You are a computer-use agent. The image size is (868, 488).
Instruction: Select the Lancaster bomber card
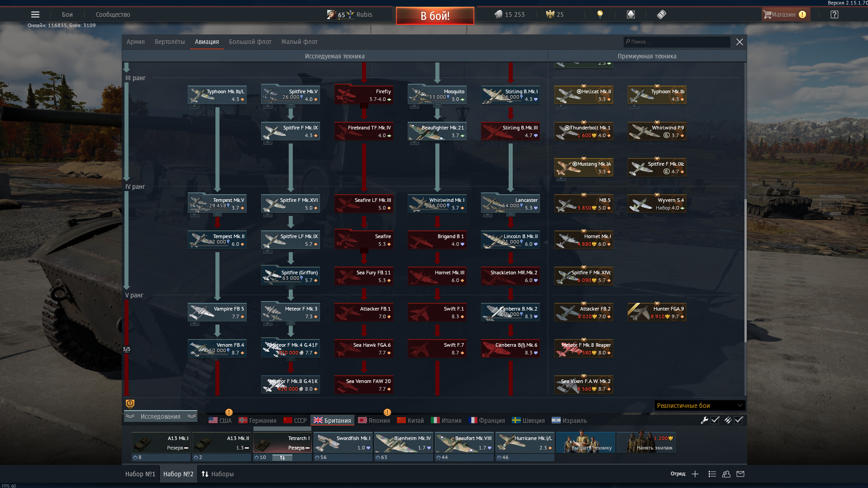click(510, 203)
